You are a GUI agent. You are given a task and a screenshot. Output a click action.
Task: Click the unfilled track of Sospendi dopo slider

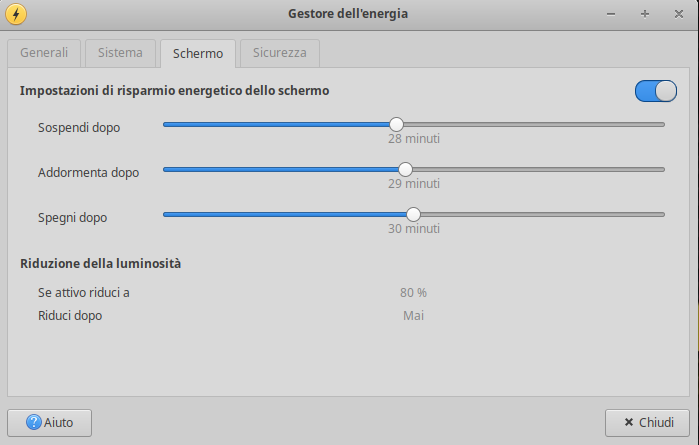pyautogui.click(x=534, y=125)
